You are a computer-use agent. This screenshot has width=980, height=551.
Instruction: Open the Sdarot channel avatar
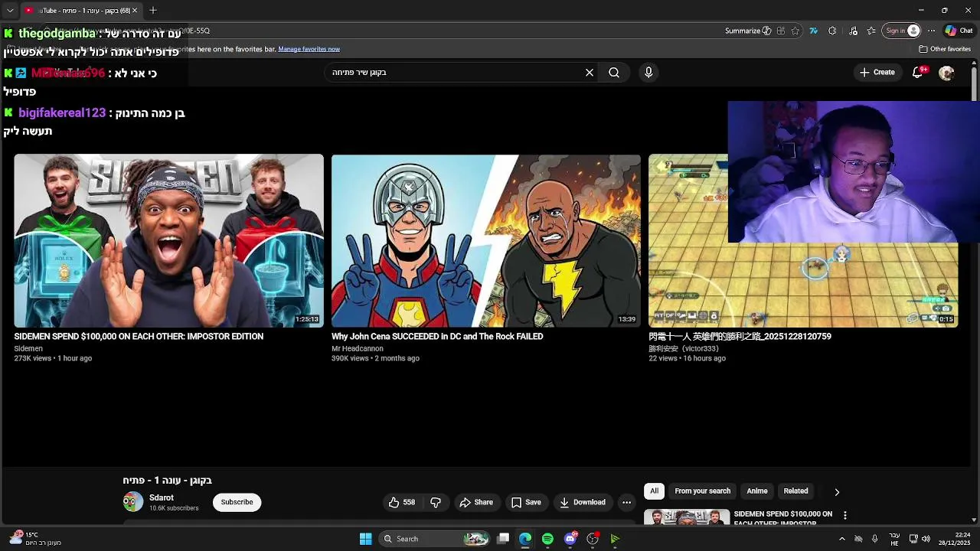tap(133, 502)
